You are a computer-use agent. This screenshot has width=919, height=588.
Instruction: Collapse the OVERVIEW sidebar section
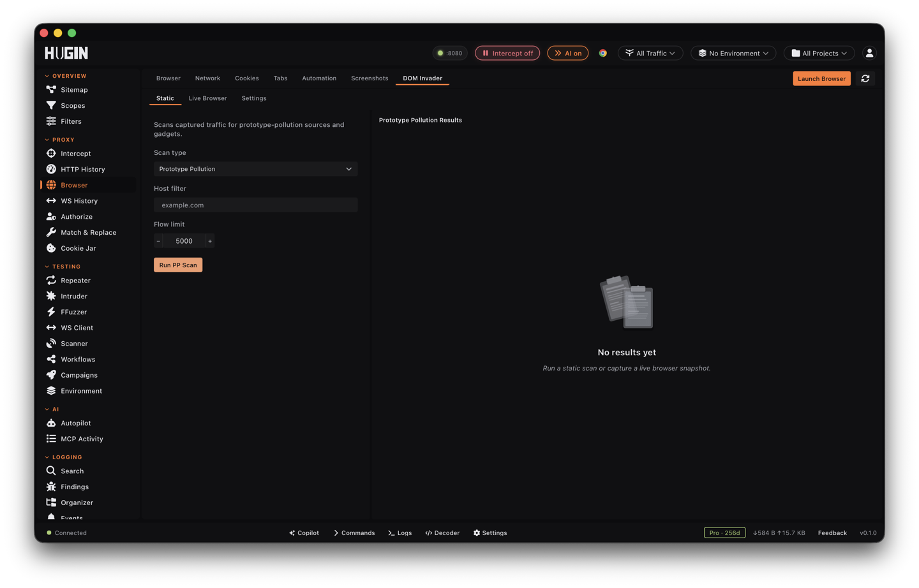(x=66, y=76)
